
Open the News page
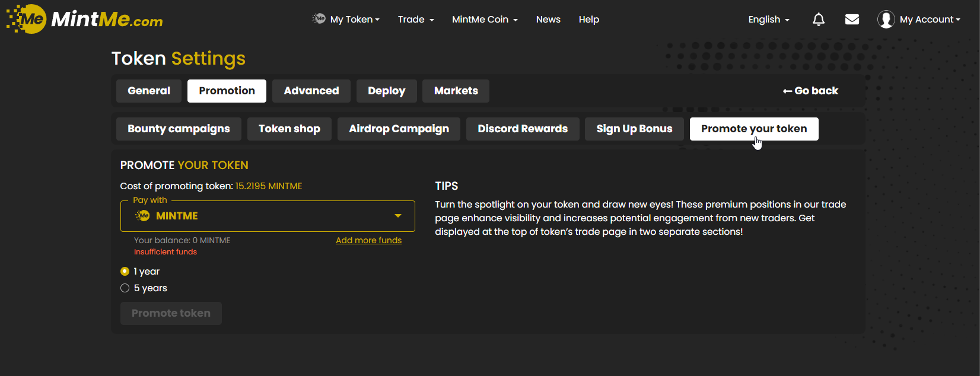pyautogui.click(x=548, y=20)
